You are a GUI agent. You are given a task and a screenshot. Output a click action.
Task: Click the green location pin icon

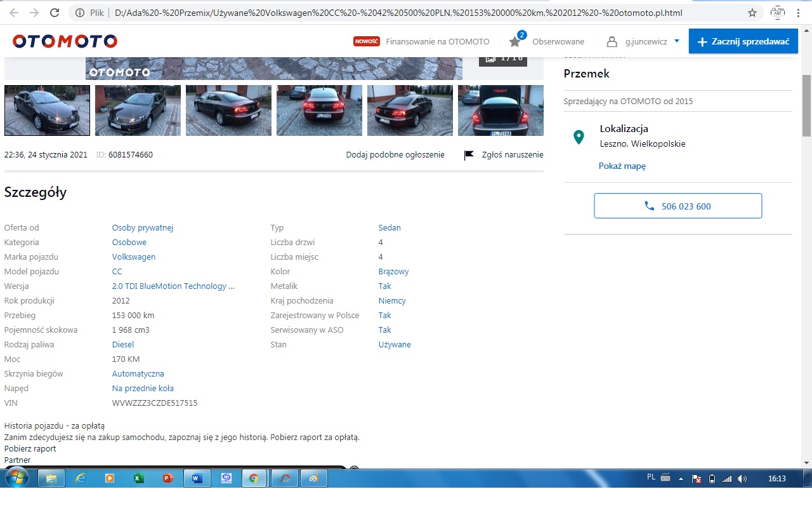point(578,137)
